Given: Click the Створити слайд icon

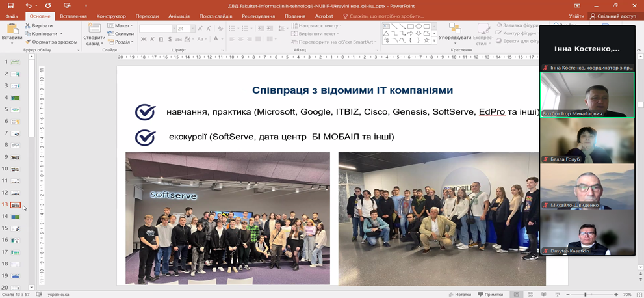Looking at the screenshot, I should pyautogui.click(x=94, y=29).
